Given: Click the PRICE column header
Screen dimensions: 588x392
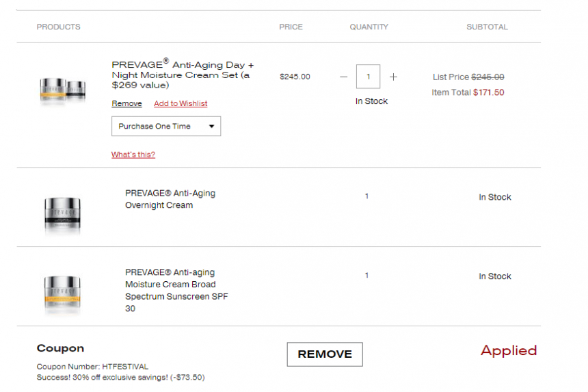Looking at the screenshot, I should coord(291,27).
